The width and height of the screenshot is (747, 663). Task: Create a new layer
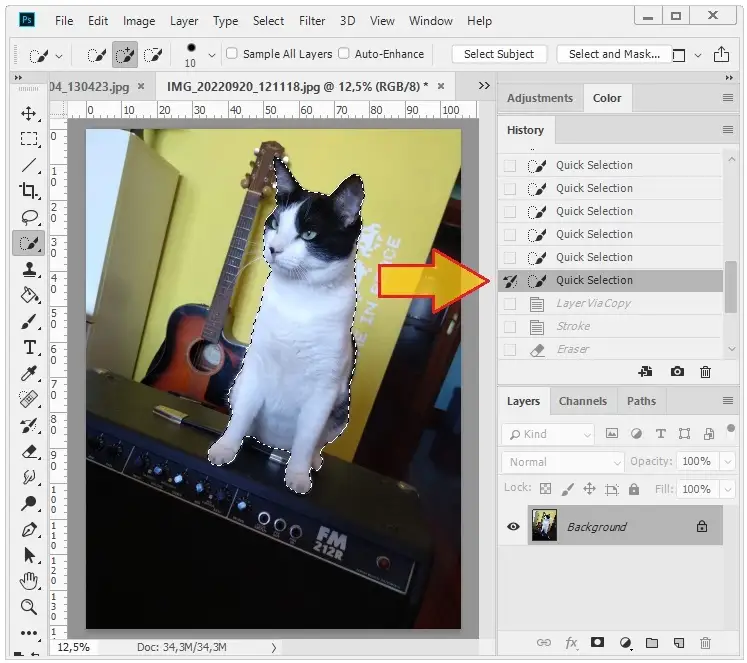[x=679, y=643]
